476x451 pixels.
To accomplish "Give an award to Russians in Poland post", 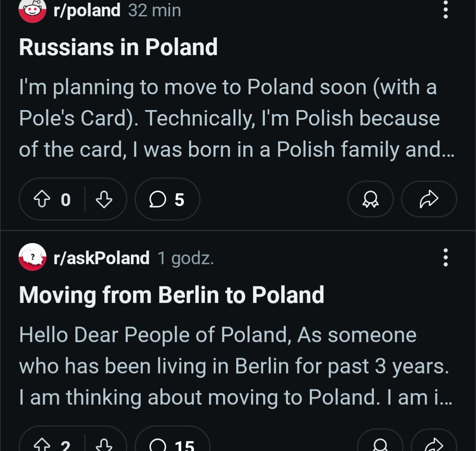I will (x=370, y=199).
